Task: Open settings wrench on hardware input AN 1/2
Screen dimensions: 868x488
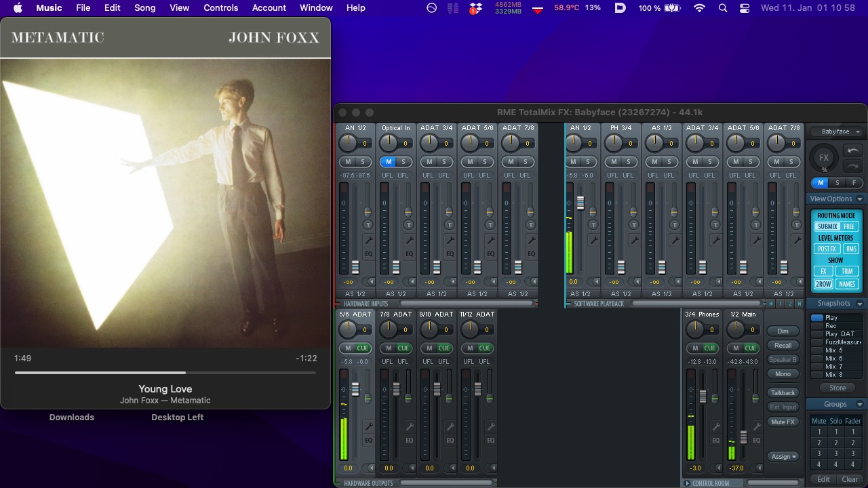Action: [369, 240]
